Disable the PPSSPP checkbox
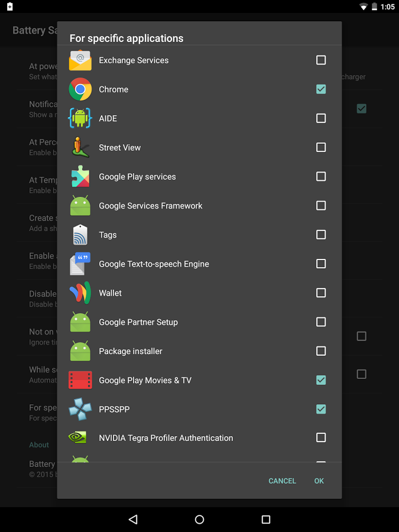Image resolution: width=399 pixels, height=532 pixels. pyautogui.click(x=321, y=409)
